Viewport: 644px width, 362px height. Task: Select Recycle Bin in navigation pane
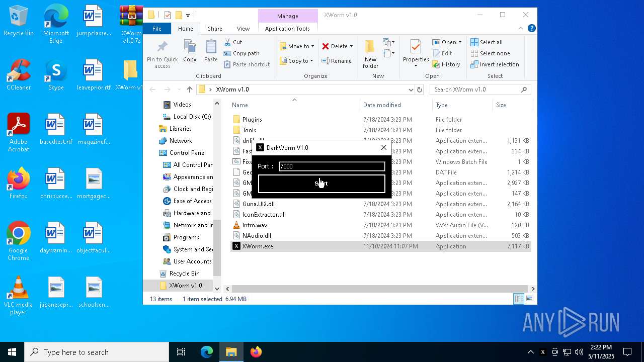point(180,273)
